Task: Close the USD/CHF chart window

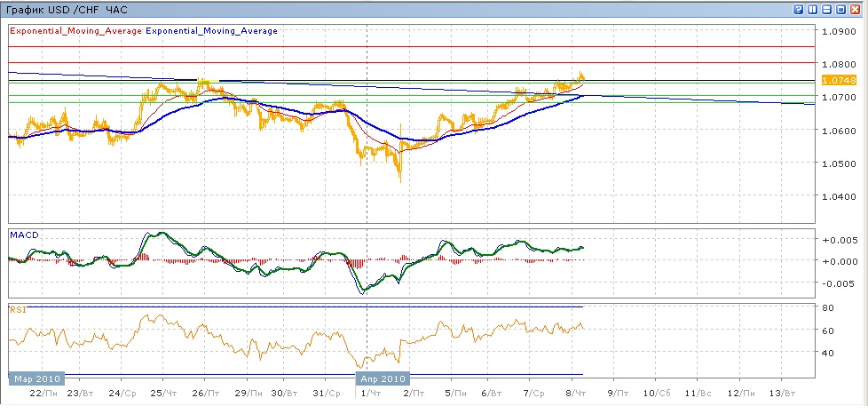Action: coord(856,10)
